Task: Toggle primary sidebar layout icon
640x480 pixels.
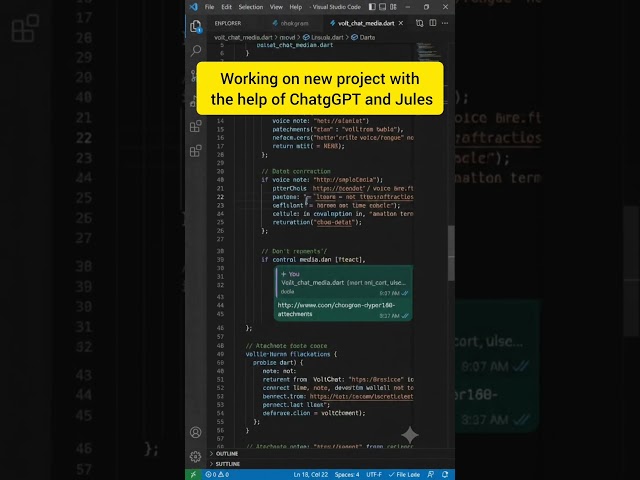Action: click(372, 7)
